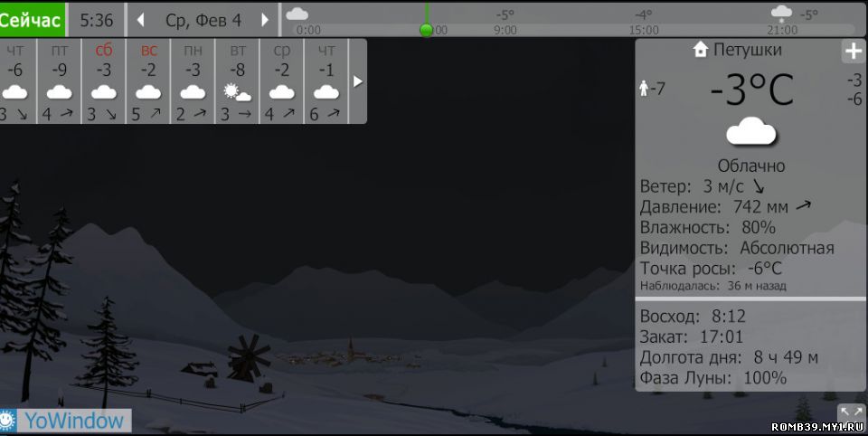The height and width of the screenshot is (436, 868).
Task: Toggle fullscreen with expand arrows icon
Action: pos(851,413)
